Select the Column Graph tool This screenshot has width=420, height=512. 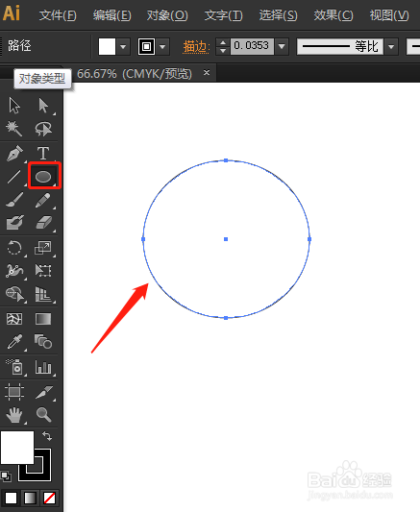[x=43, y=367]
